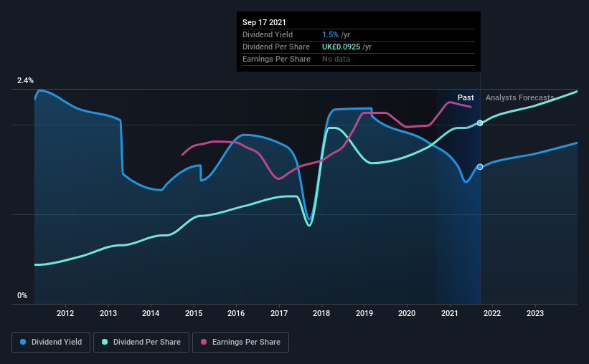Viewport: 589px width, 364px height.
Task: Click the 2017 x-axis label
Action: coord(279,313)
